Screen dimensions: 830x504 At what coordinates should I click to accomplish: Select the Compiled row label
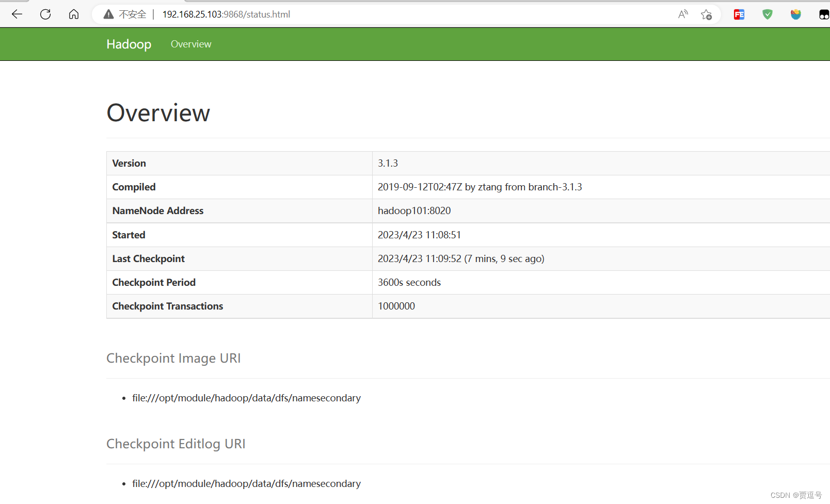point(134,187)
